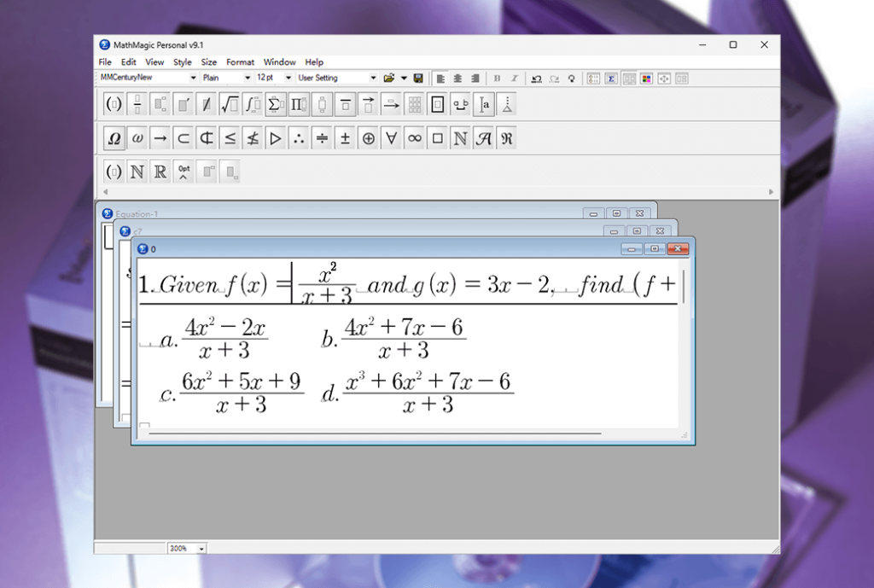Open the double-struck N symbols palette
The height and width of the screenshot is (588, 874).
460,138
